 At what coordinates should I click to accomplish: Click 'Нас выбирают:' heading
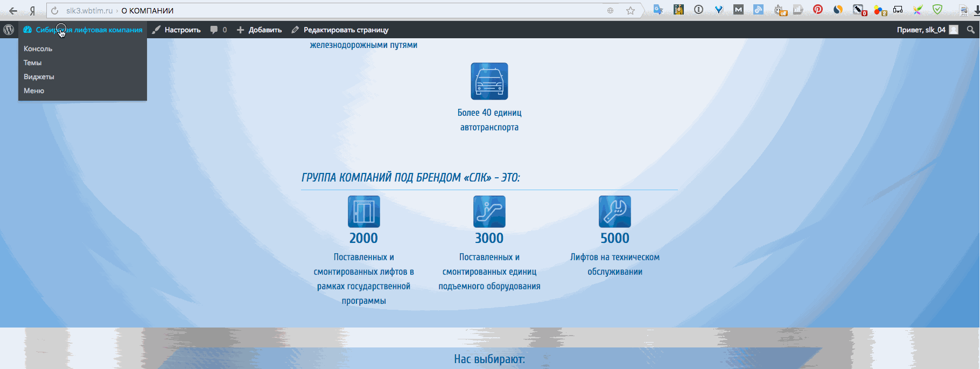coord(489,359)
